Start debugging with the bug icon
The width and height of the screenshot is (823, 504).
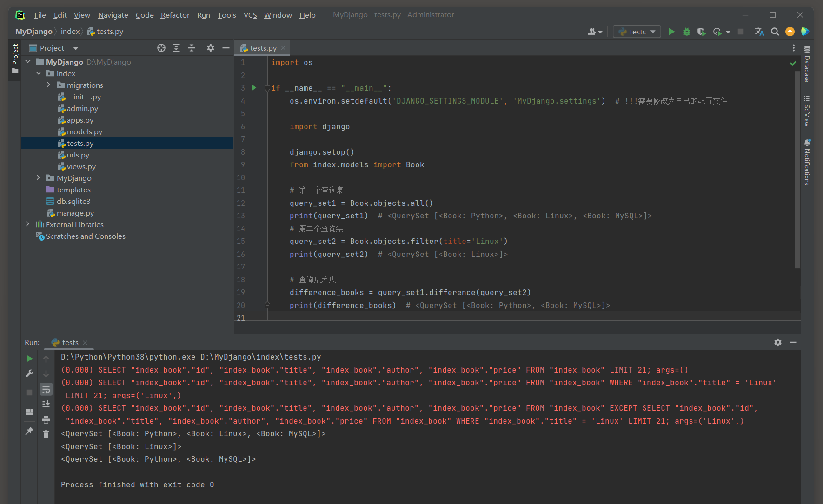click(686, 32)
